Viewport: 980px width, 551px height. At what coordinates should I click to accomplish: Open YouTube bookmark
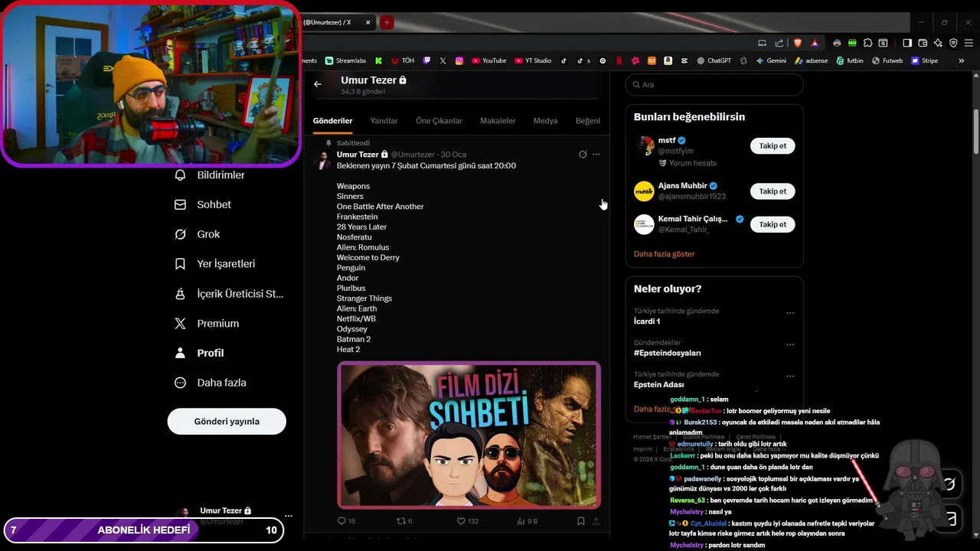(488, 60)
